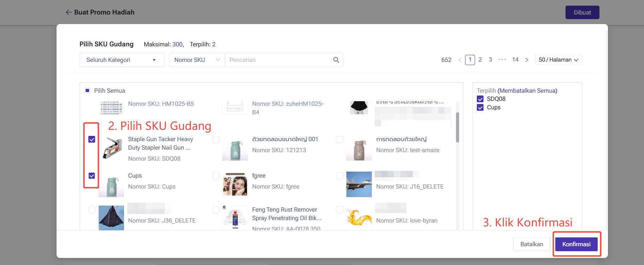
Task: Click the fighter jet J16_DELETE thumbnail
Action: [x=359, y=184]
